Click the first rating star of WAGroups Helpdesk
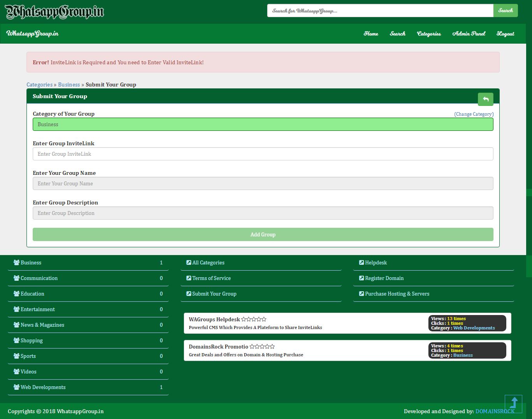The height and width of the screenshot is (419, 532). click(x=244, y=319)
